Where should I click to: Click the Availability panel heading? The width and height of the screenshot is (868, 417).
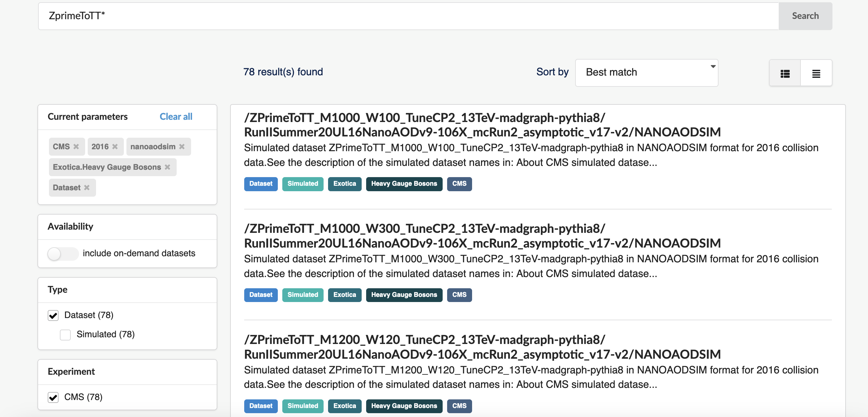pos(70,226)
